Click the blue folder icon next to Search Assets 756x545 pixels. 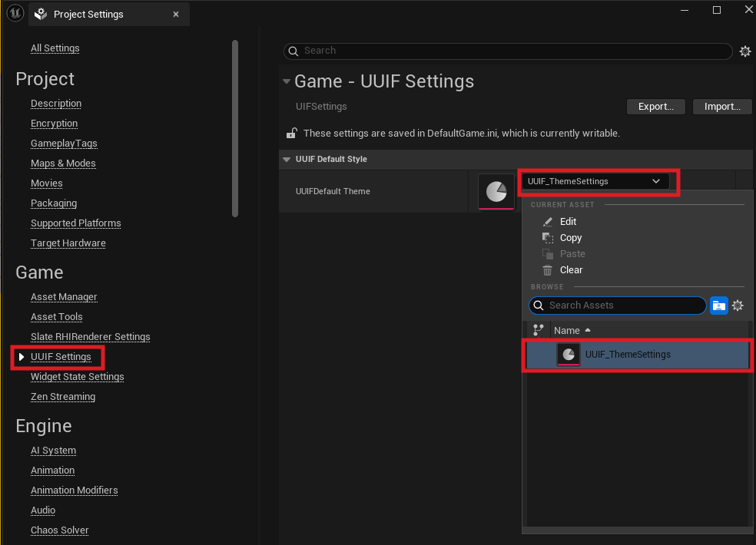click(x=718, y=306)
